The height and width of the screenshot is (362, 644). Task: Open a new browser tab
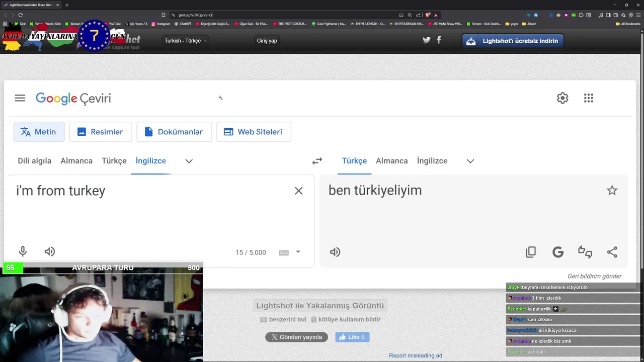[x=66, y=5]
